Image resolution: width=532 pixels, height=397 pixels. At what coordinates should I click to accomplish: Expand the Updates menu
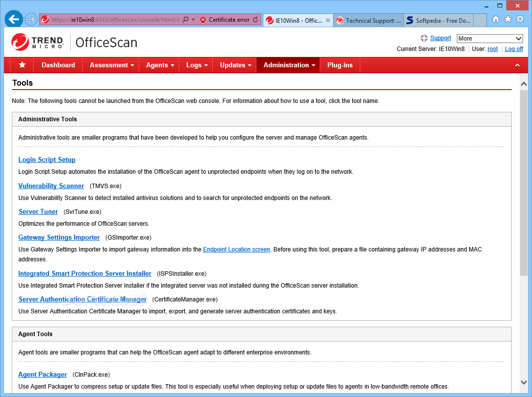click(236, 65)
